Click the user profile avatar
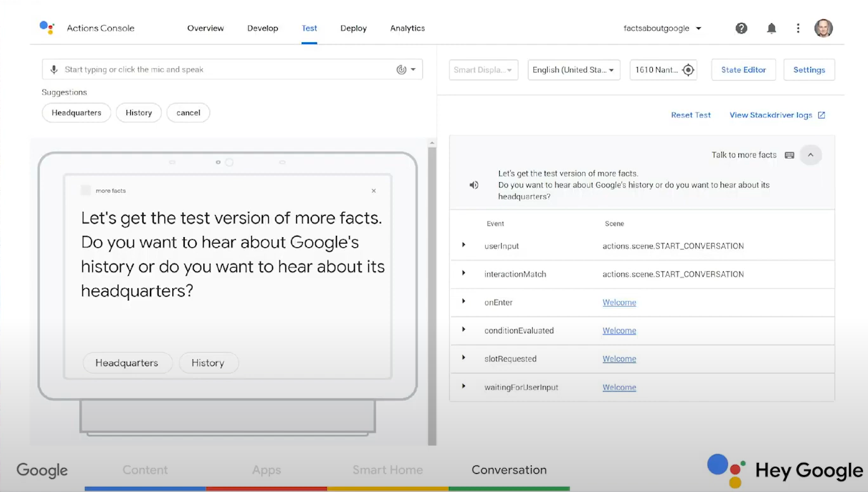Screen dimensions: 868x492 point(823,28)
